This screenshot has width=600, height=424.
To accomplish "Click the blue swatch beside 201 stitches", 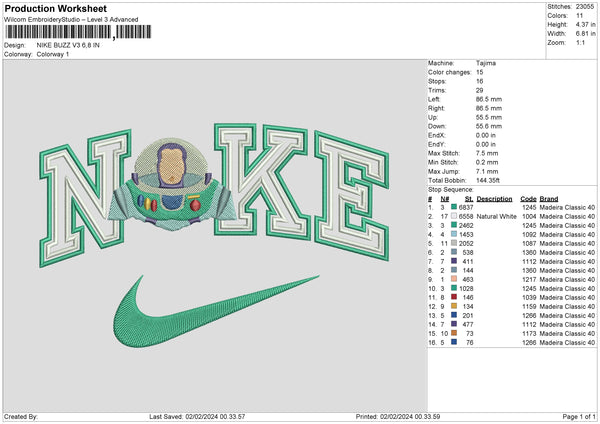I will click(x=454, y=315).
